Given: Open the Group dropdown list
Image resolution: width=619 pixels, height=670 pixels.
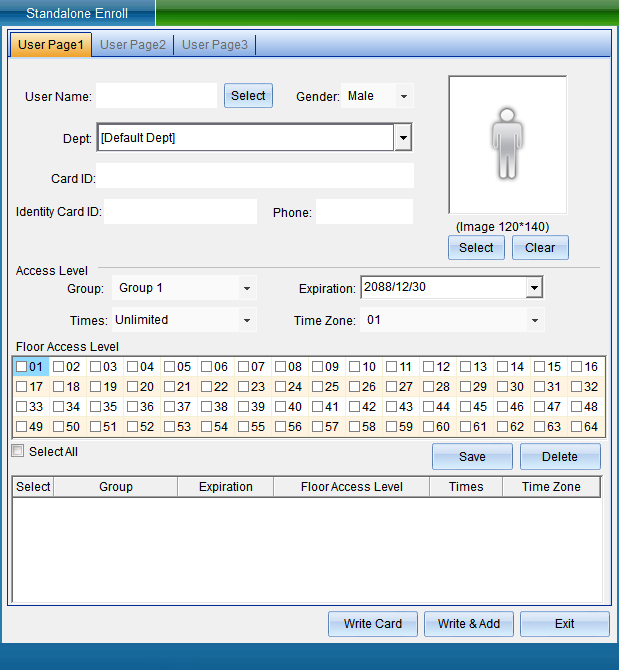Looking at the screenshot, I should pyautogui.click(x=247, y=289).
